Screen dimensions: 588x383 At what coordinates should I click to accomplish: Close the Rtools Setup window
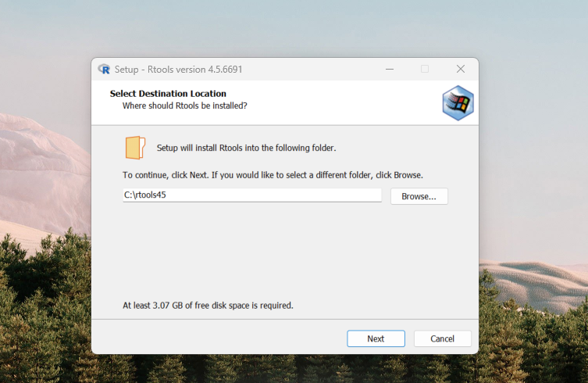point(461,69)
